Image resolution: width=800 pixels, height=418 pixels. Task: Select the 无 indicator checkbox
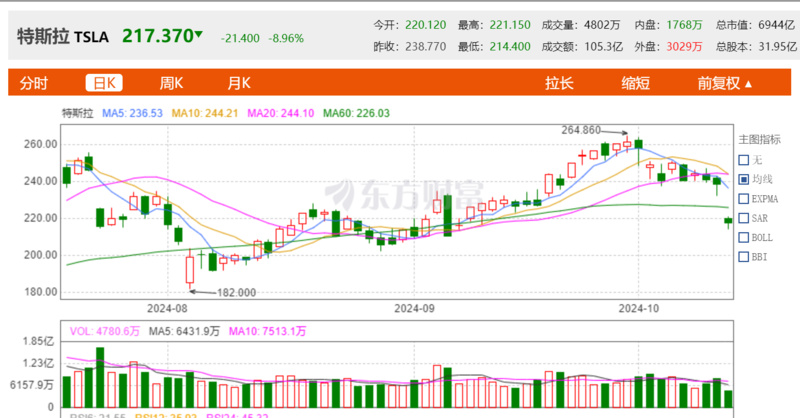tap(744, 160)
